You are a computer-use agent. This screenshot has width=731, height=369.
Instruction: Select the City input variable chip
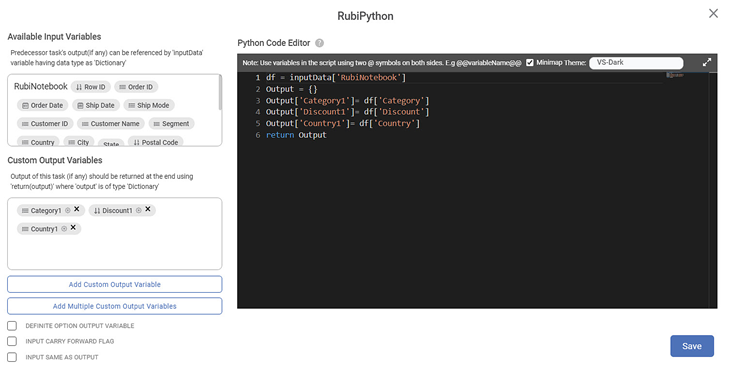tap(79, 142)
